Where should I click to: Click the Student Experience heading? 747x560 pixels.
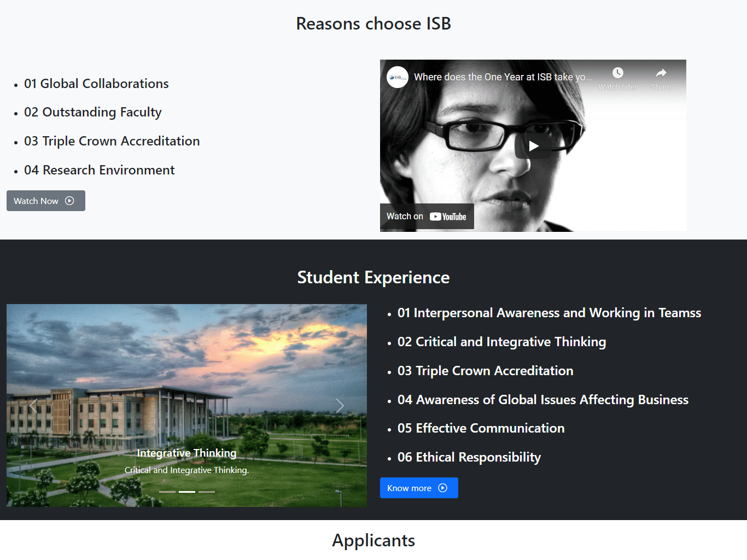(x=373, y=277)
